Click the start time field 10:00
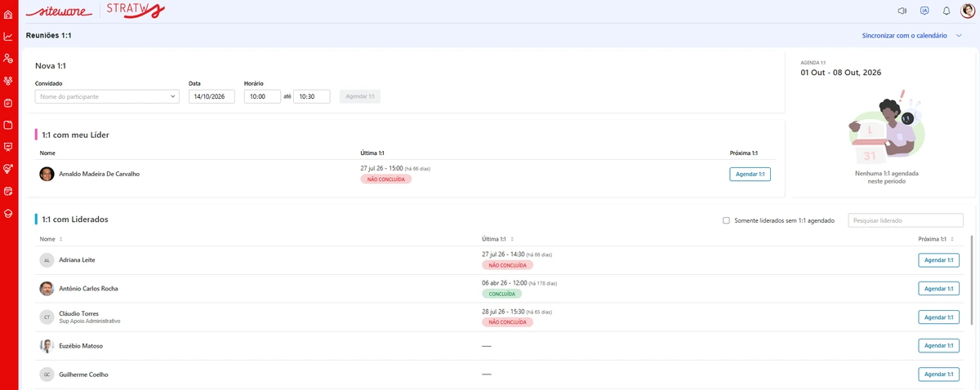 (x=262, y=96)
